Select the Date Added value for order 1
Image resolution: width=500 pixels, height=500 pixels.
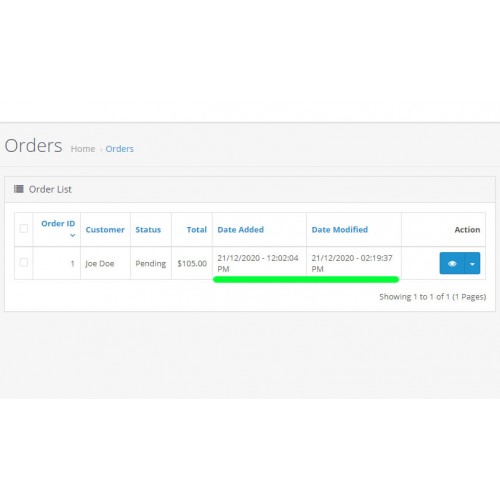tap(258, 263)
